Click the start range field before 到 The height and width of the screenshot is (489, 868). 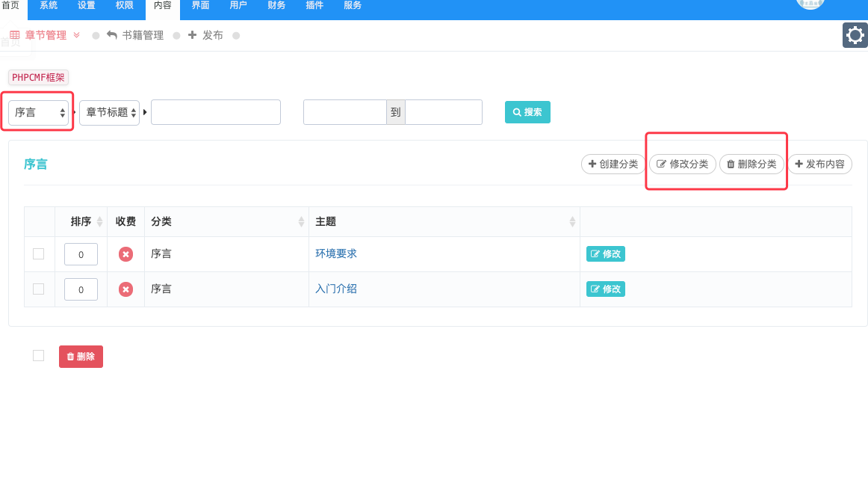[345, 112]
